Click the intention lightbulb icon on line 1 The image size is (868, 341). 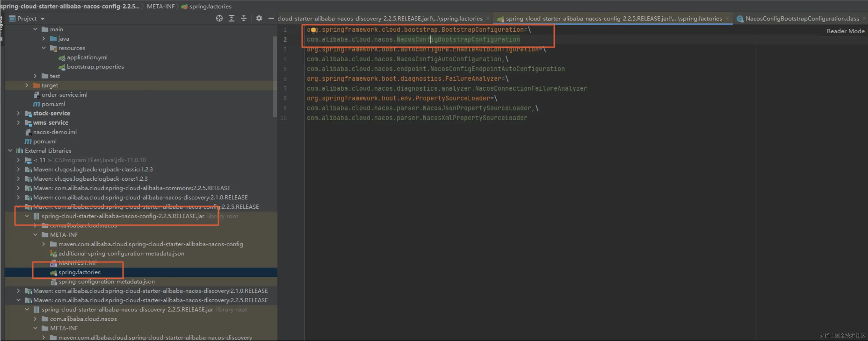[313, 30]
